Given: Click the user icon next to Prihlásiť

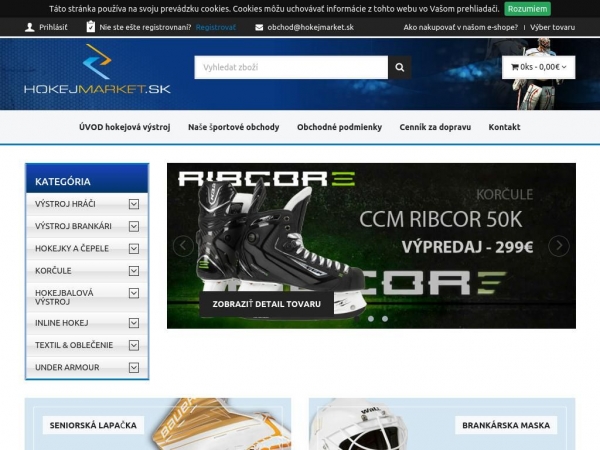Looking at the screenshot, I should coord(29,27).
